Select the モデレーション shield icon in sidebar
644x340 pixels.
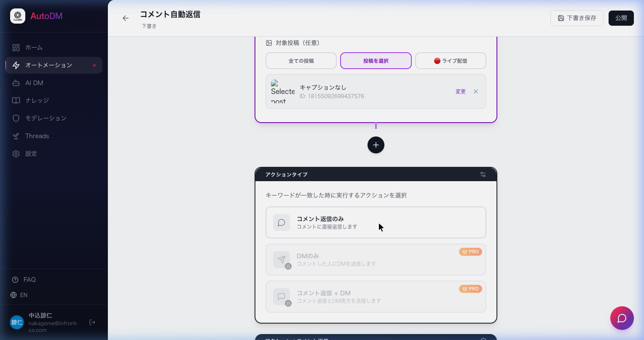16,118
